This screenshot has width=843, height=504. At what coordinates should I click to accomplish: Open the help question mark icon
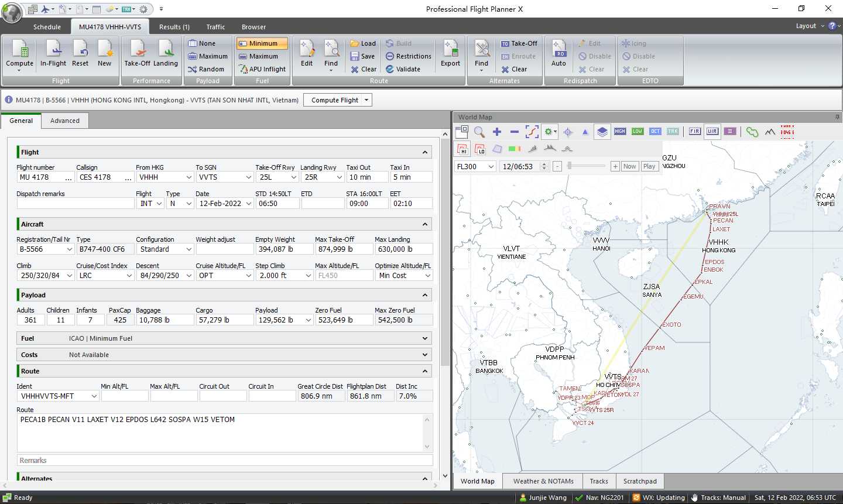coord(832,26)
